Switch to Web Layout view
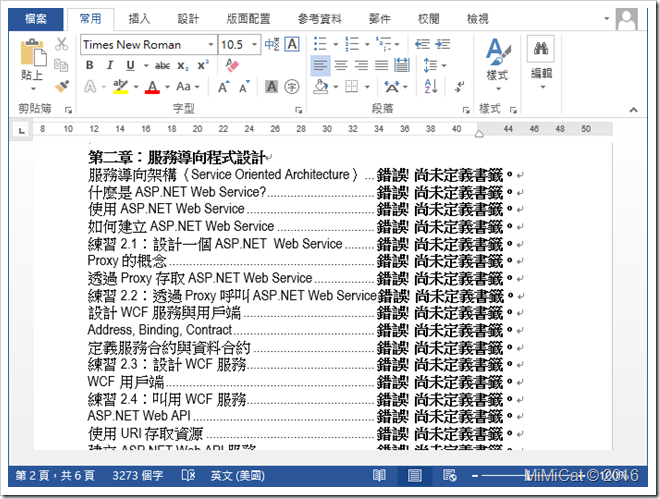 click(450, 475)
